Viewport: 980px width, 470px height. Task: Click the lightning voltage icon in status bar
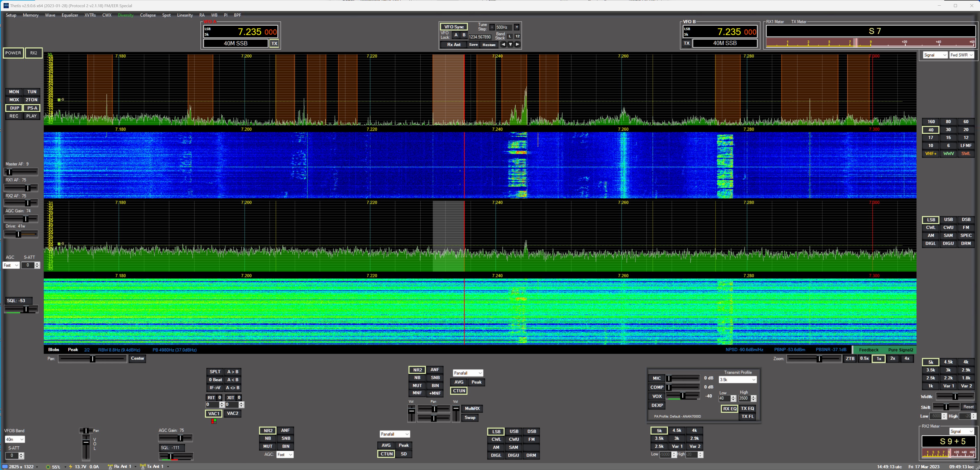[x=71, y=467]
